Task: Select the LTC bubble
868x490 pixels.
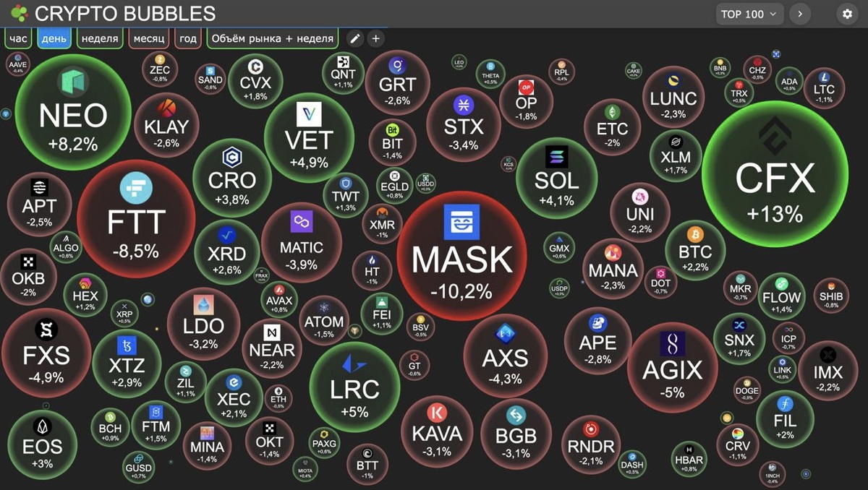Action: point(824,88)
